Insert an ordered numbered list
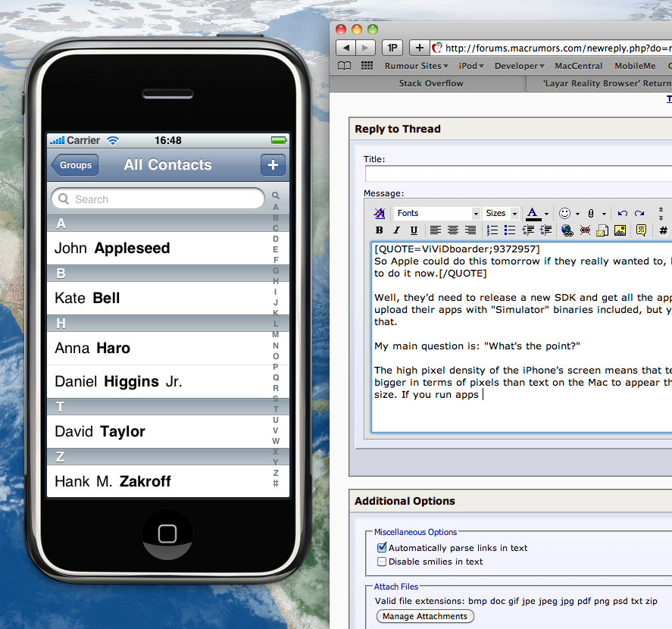 (x=492, y=230)
